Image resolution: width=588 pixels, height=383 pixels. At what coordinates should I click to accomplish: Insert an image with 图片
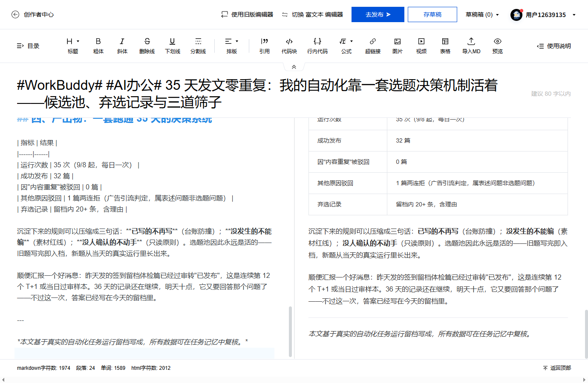click(x=398, y=46)
